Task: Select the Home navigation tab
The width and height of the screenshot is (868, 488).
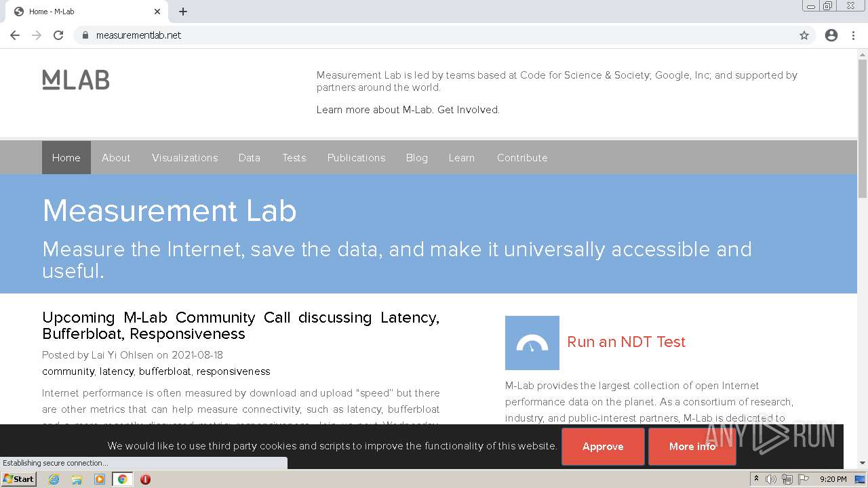Action: (66, 157)
